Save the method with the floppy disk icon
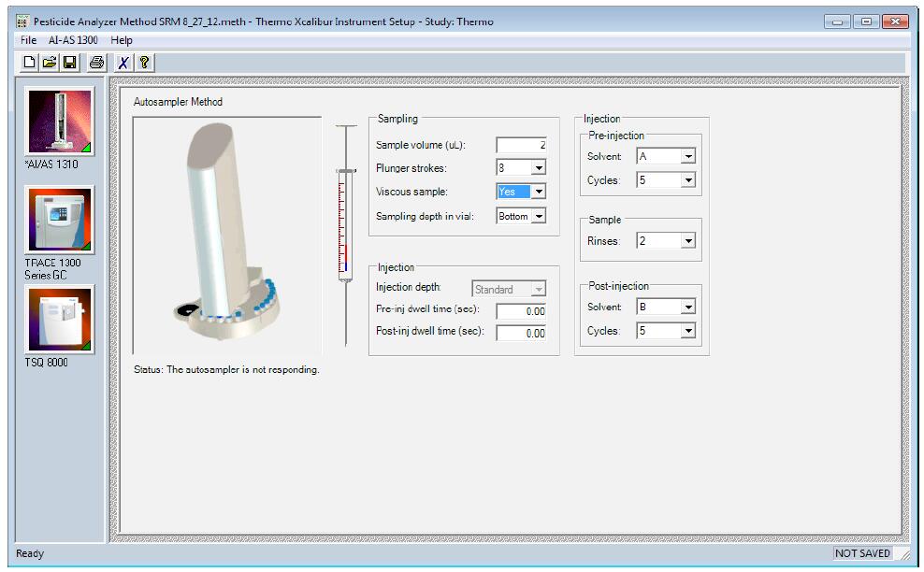The image size is (924, 572). pos(69,63)
